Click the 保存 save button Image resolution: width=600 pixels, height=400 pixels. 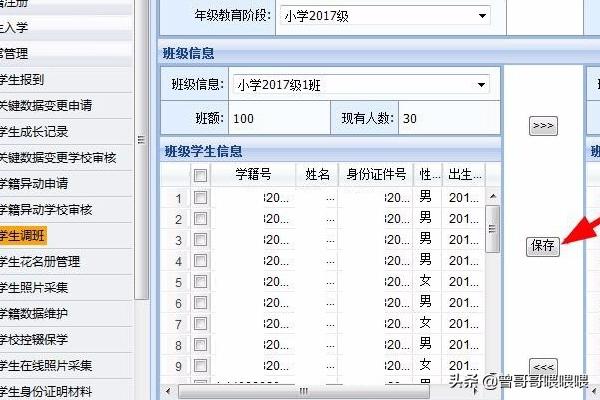pyautogui.click(x=543, y=245)
